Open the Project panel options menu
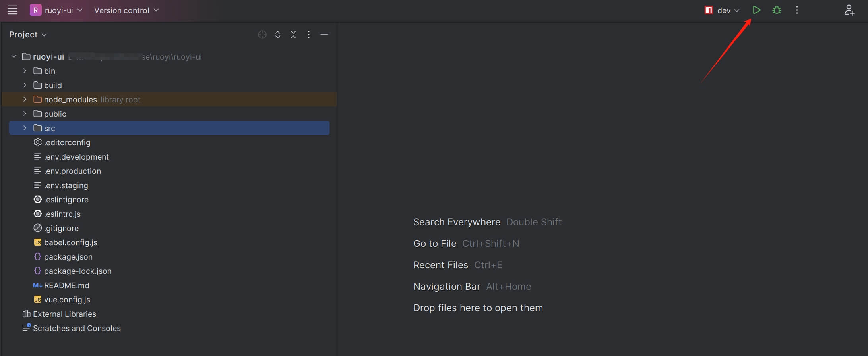Screen dimensions: 868x356 pyautogui.click(x=309, y=35)
